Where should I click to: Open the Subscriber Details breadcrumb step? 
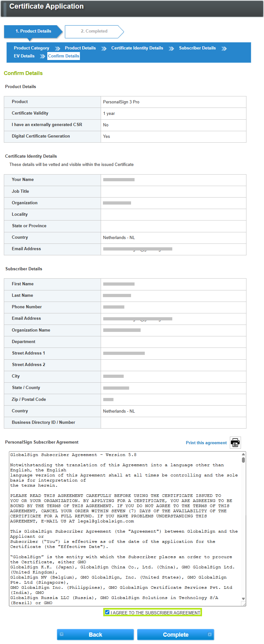pos(197,48)
